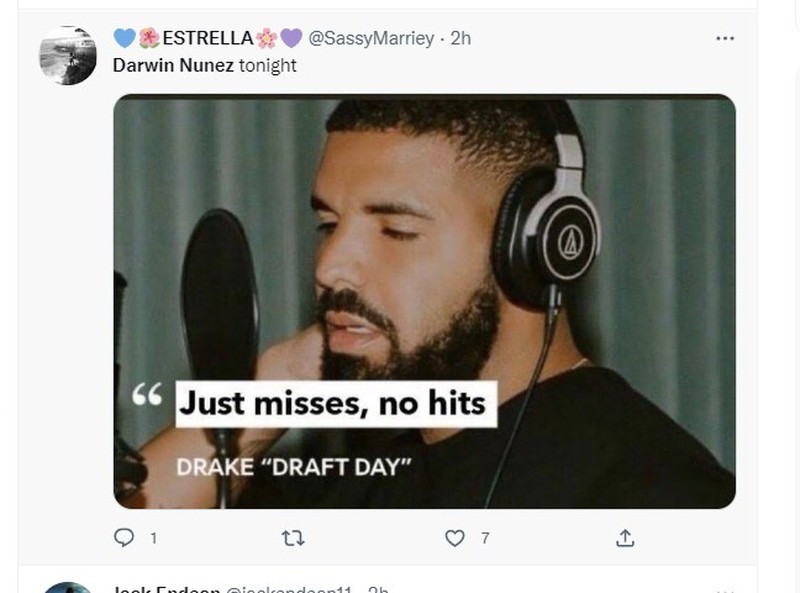Click the reply count of 1
800x593 pixels.
pos(154,538)
